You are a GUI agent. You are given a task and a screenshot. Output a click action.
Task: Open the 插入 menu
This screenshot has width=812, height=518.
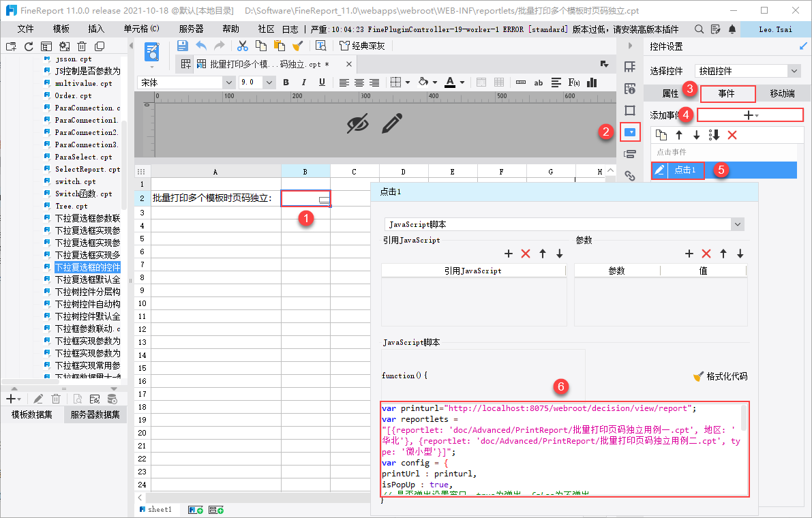(x=96, y=29)
